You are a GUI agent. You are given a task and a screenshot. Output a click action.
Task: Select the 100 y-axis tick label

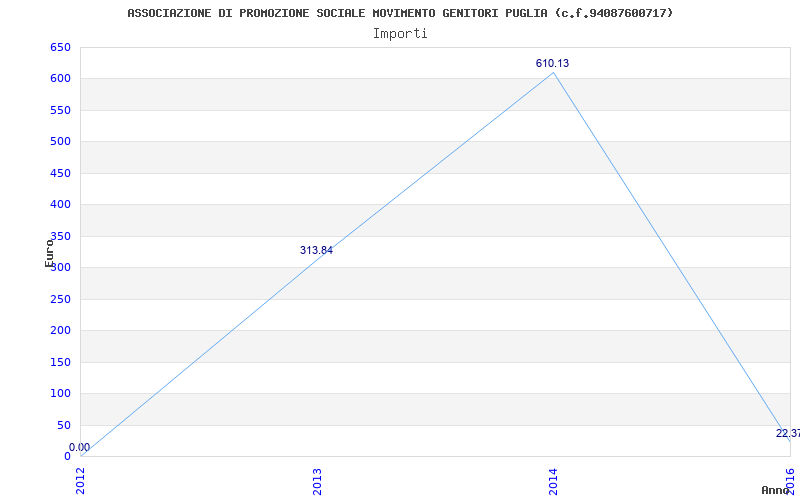click(60, 393)
